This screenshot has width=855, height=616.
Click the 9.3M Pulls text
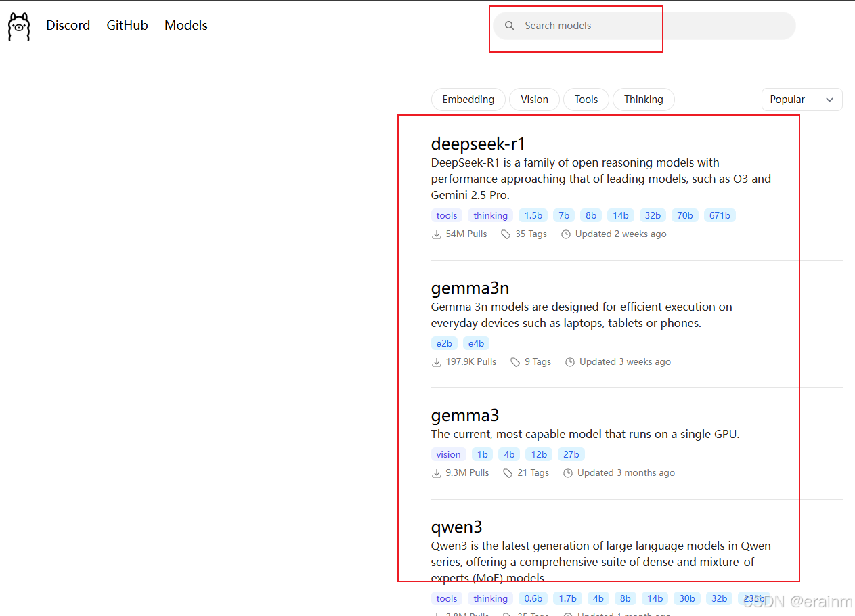pos(467,473)
